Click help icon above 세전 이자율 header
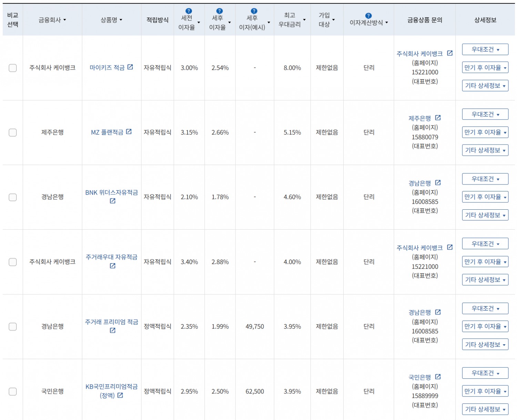The image size is (517, 420). tap(189, 11)
